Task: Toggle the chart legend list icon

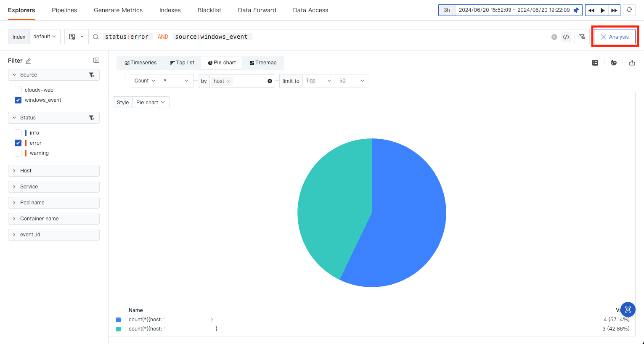Action: coord(595,63)
